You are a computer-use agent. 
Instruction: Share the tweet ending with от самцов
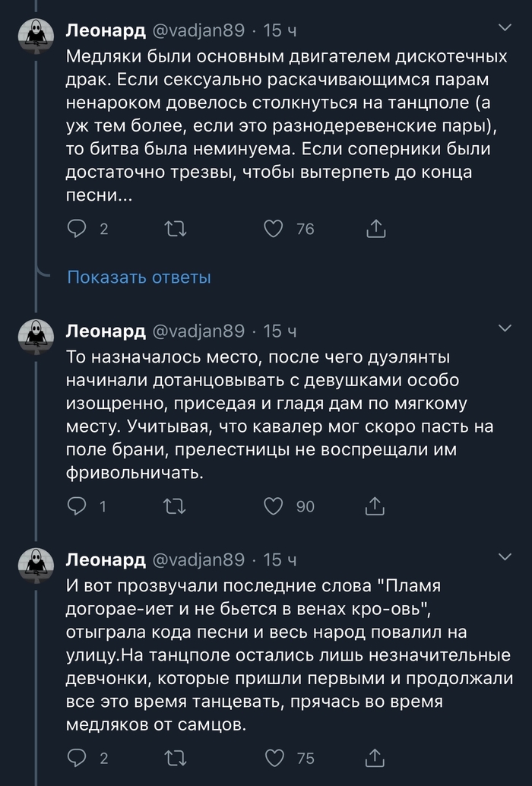click(376, 757)
